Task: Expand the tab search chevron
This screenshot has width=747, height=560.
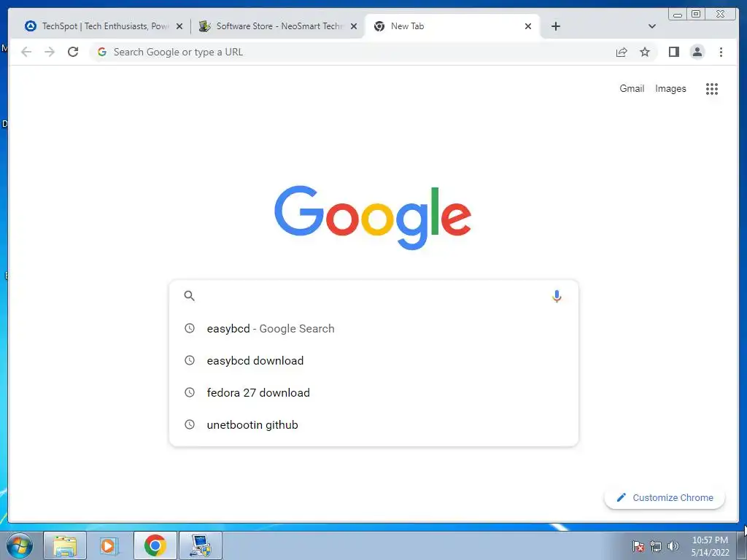Action: 651,26
